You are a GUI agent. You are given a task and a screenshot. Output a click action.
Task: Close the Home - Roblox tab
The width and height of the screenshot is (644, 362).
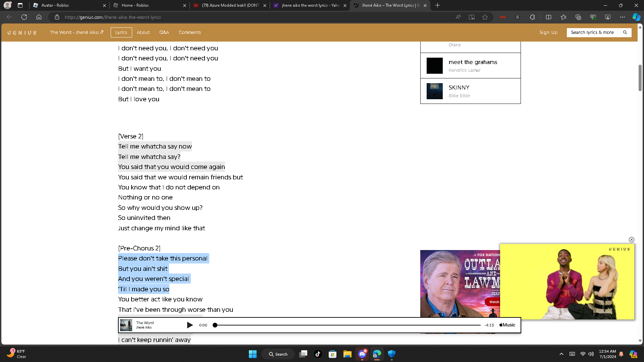pyautogui.click(x=184, y=5)
